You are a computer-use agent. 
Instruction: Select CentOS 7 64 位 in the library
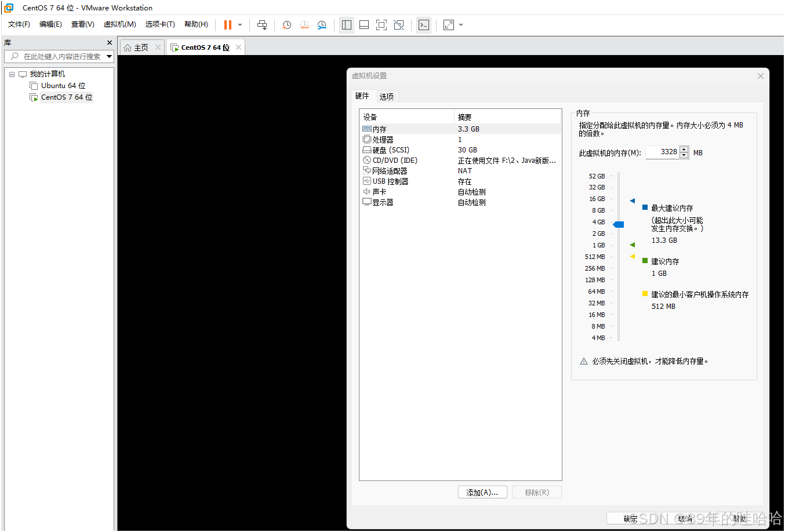(67, 97)
